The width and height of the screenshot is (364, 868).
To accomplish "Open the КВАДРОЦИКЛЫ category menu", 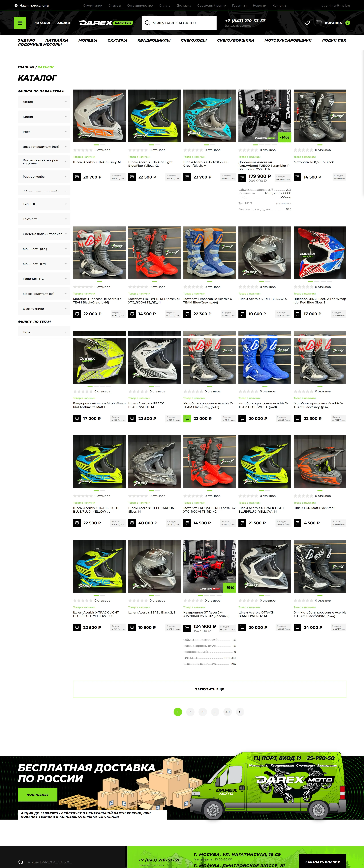I will tap(154, 40).
